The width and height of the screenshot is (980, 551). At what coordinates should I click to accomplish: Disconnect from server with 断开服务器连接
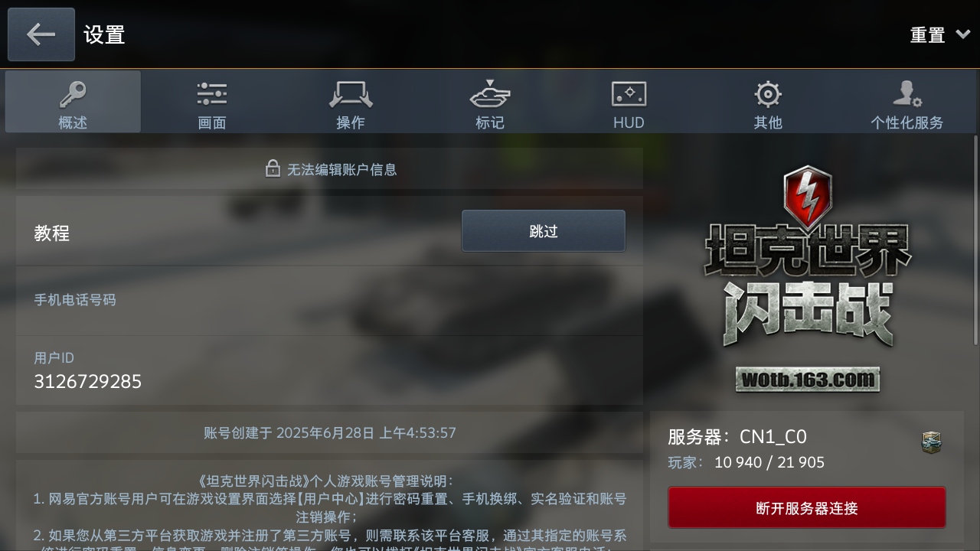tap(807, 507)
